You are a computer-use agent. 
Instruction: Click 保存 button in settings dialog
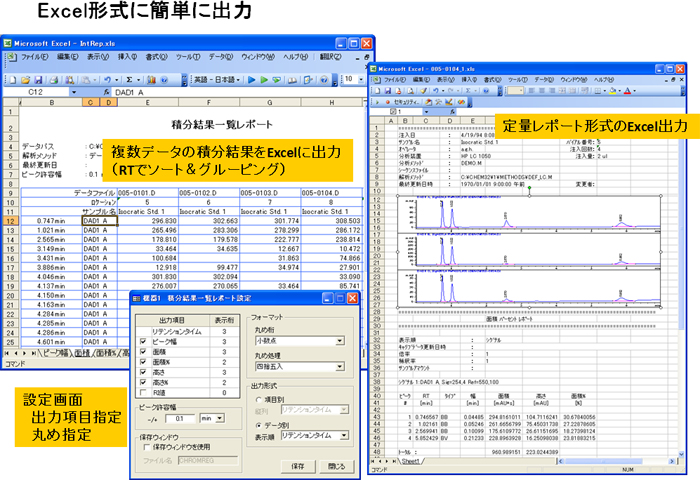[x=298, y=466]
